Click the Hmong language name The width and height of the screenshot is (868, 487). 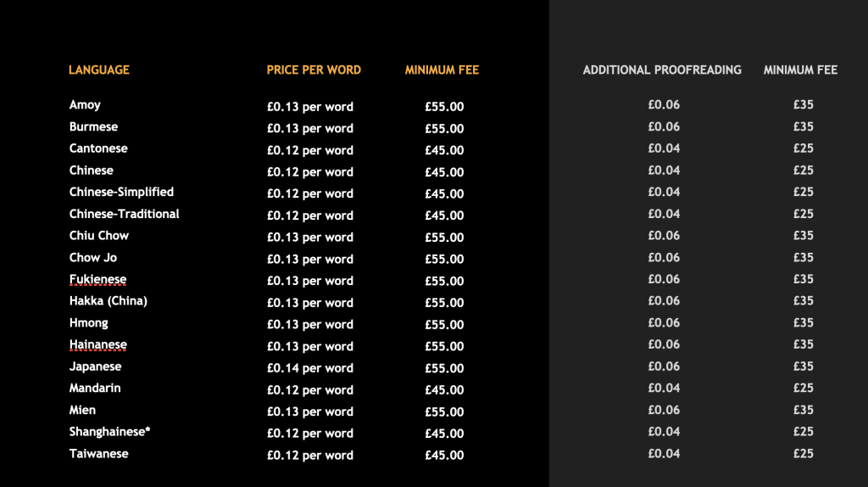click(89, 323)
